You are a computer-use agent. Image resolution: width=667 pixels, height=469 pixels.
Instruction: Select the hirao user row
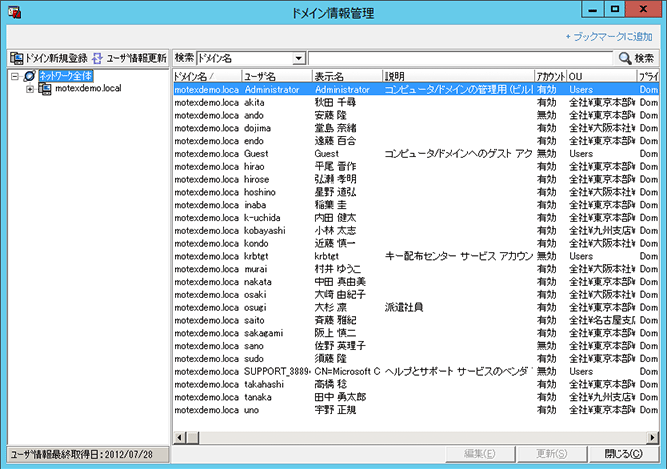pyautogui.click(x=416, y=167)
